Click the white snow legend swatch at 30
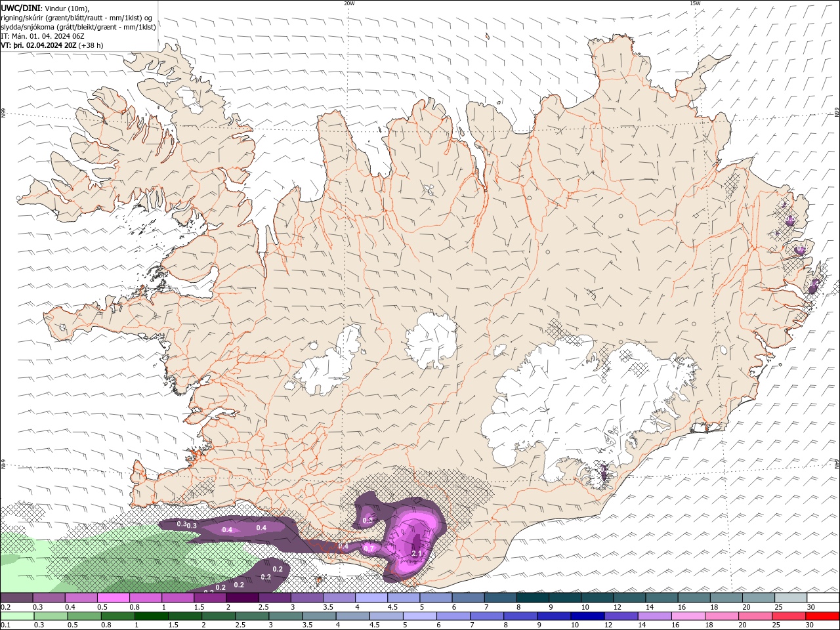The image size is (840, 630). tap(823, 598)
